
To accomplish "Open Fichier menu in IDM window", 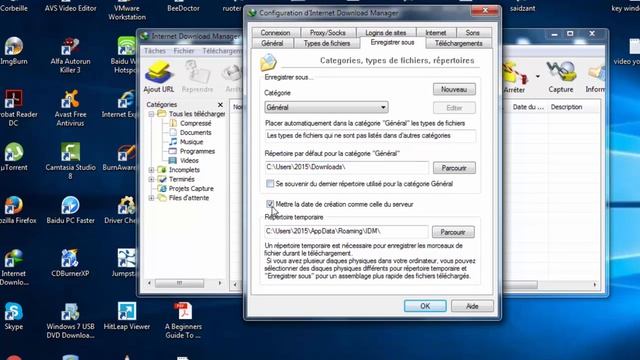I will click(184, 51).
